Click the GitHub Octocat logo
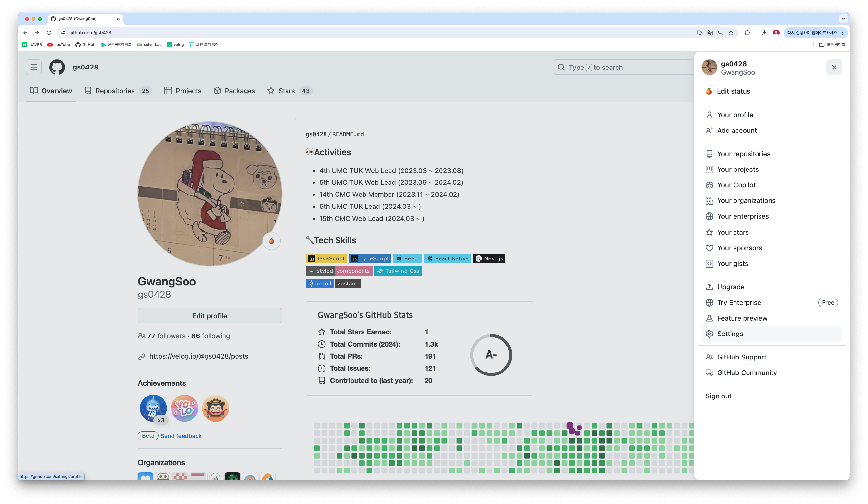The width and height of the screenshot is (868, 504). click(x=57, y=67)
